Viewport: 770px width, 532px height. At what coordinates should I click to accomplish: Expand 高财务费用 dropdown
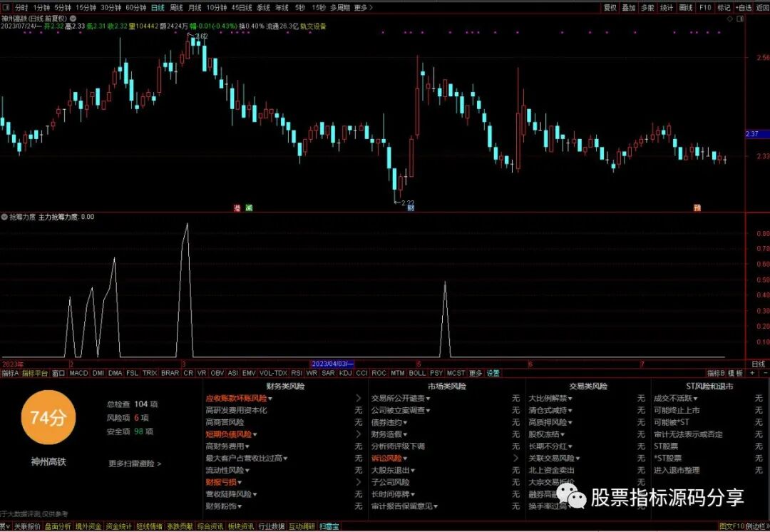[247, 446]
